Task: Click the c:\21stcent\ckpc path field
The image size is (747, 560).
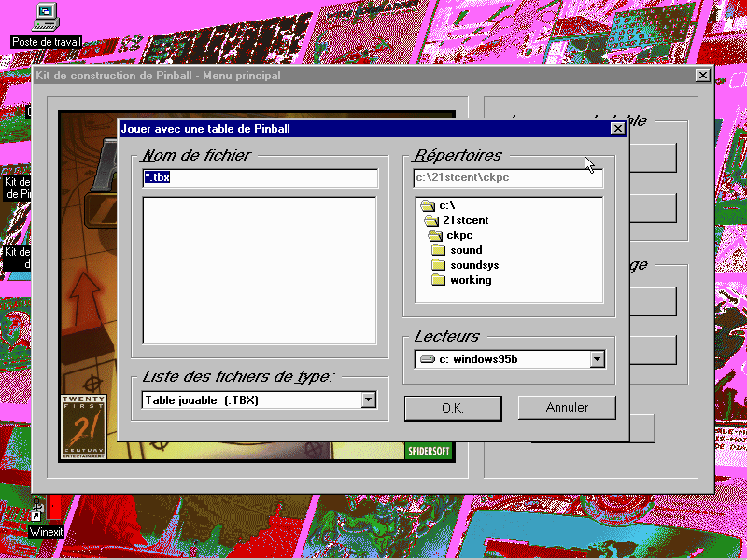Action: tap(508, 177)
